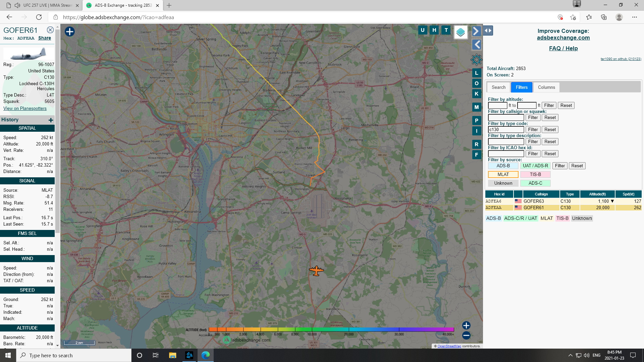Screen dimensions: 644x362
Task: Toggle the U map button
Action: (423, 30)
